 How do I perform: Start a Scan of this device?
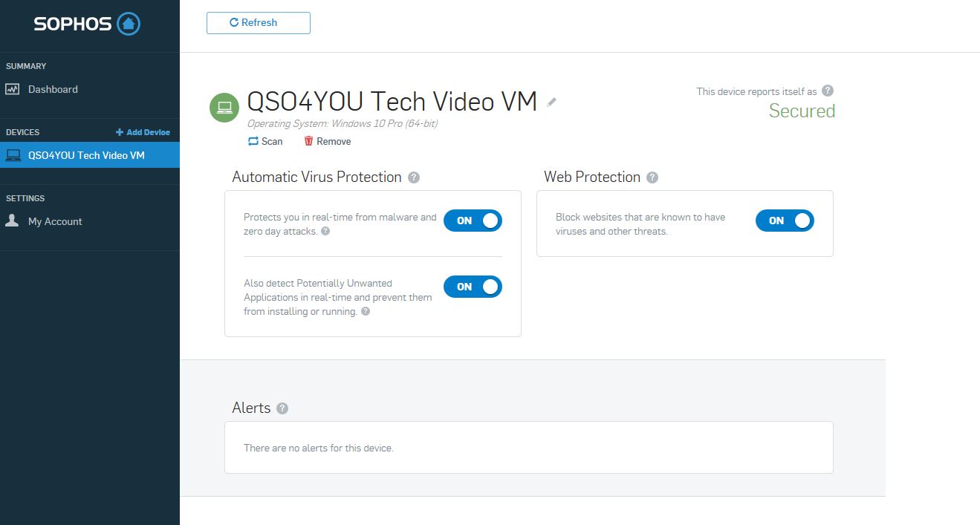[x=265, y=141]
